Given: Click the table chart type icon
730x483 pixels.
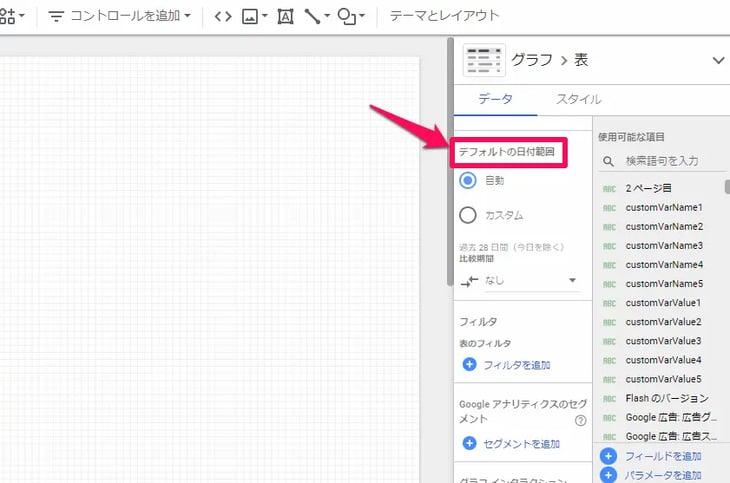Looking at the screenshot, I should 483,60.
